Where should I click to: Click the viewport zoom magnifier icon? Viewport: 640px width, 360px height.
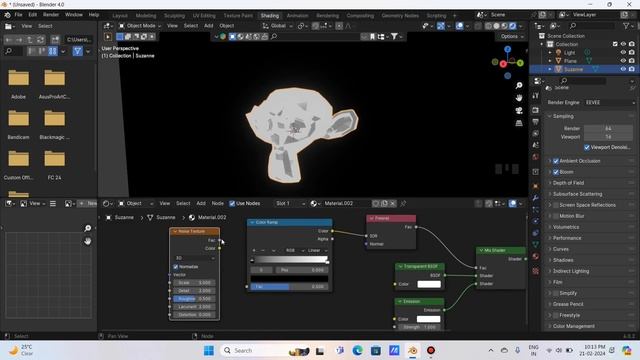click(519, 85)
